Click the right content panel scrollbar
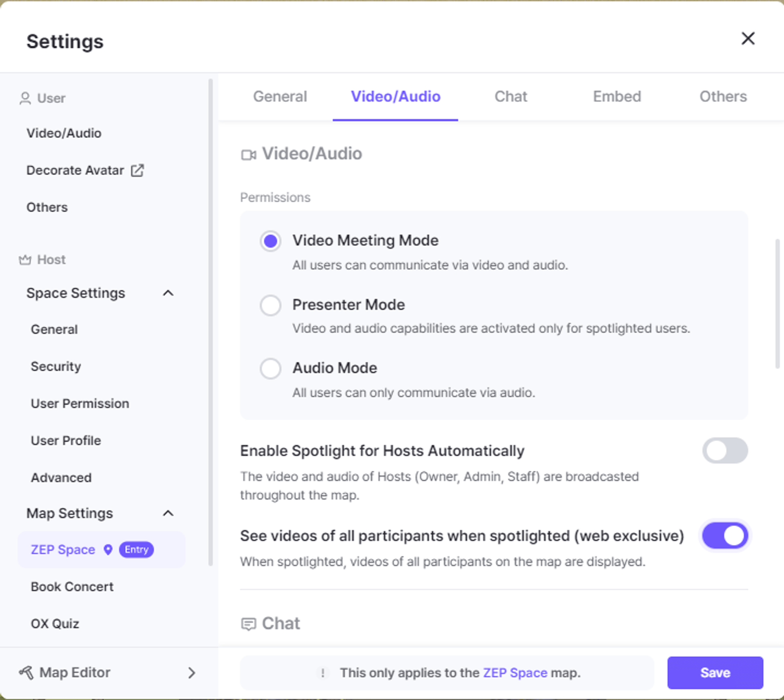This screenshot has width=784, height=700. click(777, 304)
